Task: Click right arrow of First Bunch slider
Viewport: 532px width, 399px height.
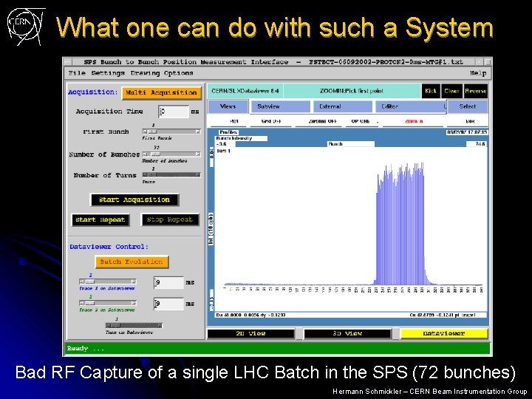Action: 198,132
